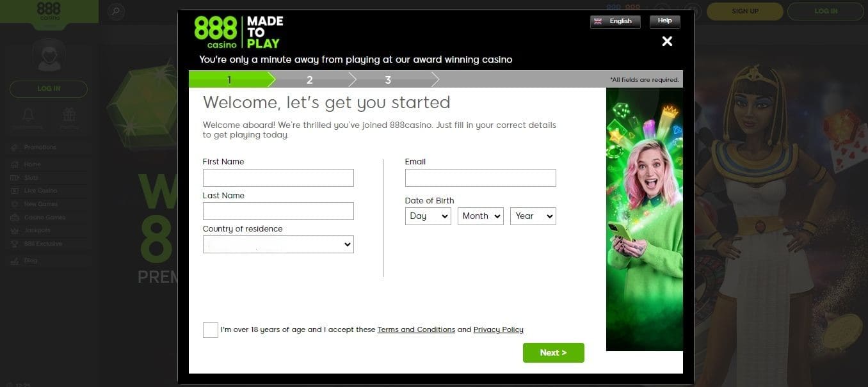This screenshot has width=868, height=387.
Task: Open New Games in the sidebar menu
Action: pos(41,204)
